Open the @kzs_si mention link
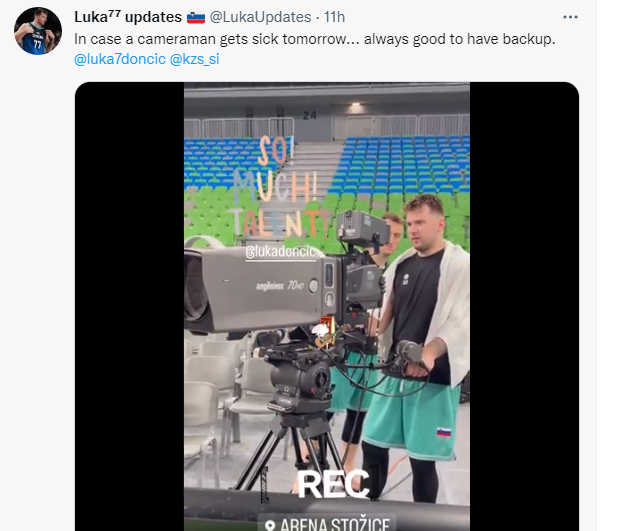 pos(194,59)
